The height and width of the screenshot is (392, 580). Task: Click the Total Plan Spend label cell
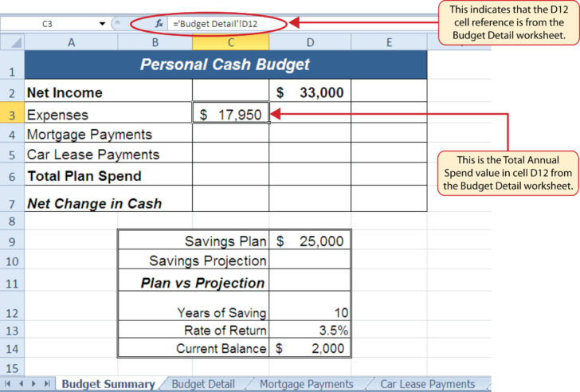(108, 174)
